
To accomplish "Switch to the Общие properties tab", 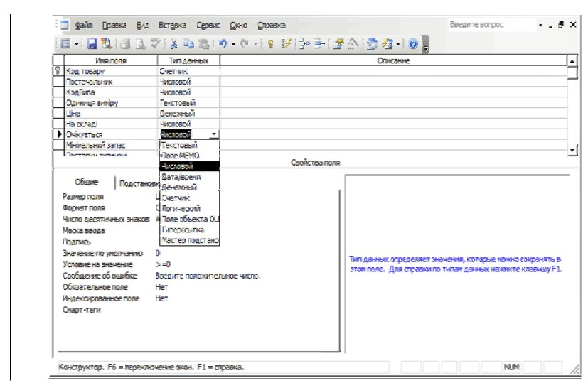I will point(86,182).
